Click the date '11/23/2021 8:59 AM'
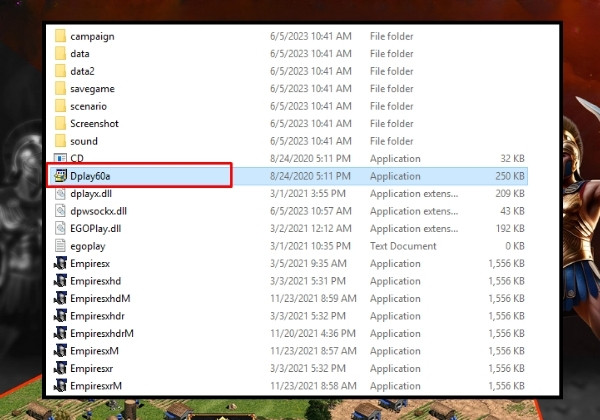Image resolution: width=600 pixels, height=420 pixels. [x=313, y=298]
